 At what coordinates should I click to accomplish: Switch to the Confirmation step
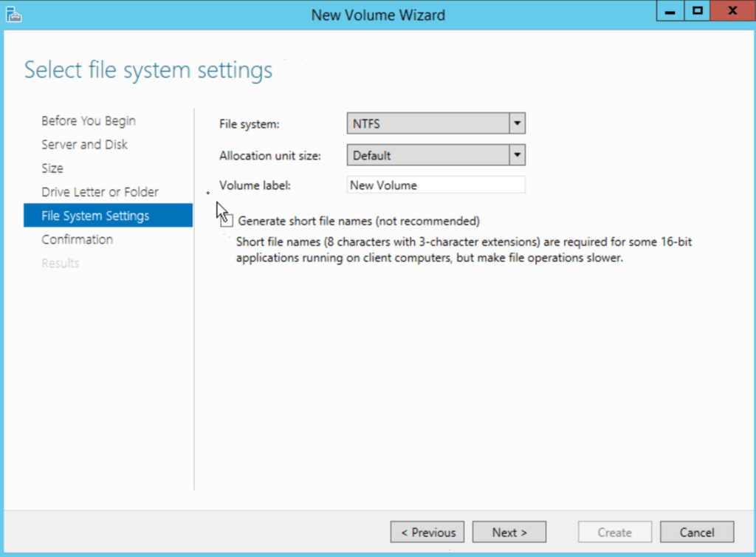point(77,239)
